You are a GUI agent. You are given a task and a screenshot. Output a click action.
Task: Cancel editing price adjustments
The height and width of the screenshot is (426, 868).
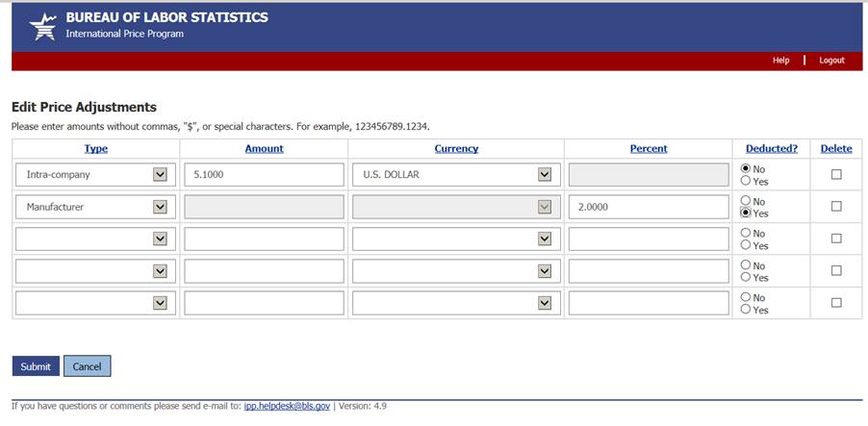[87, 366]
